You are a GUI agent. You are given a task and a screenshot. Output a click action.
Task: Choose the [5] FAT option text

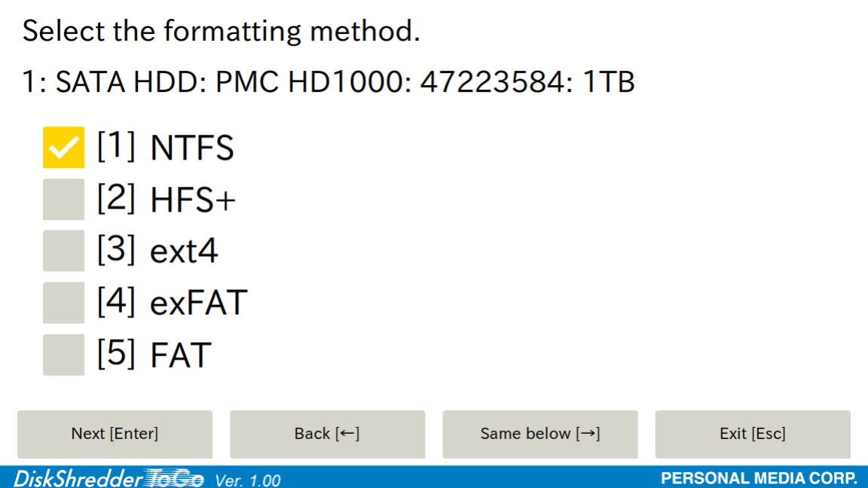154,355
